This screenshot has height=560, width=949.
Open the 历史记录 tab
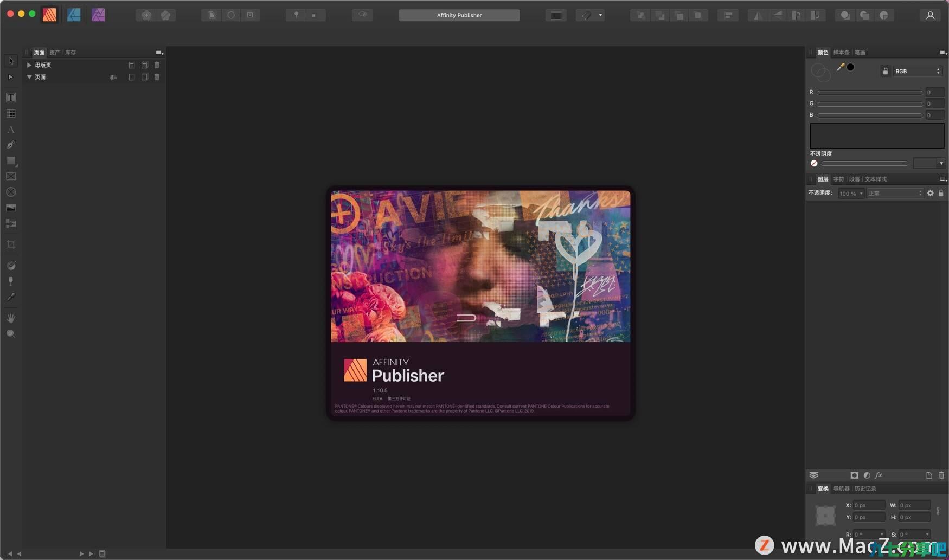point(865,488)
